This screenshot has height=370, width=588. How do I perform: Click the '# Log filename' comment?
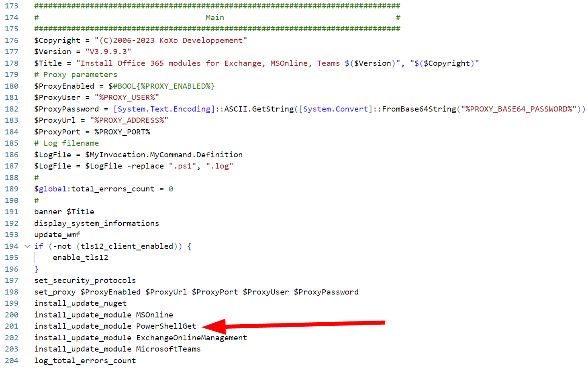coord(67,143)
